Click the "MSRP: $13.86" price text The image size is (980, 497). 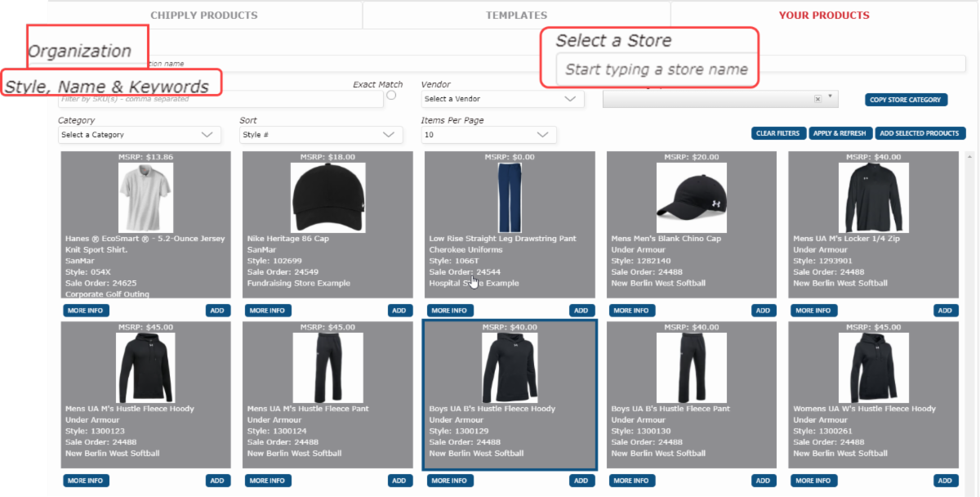pos(145,157)
